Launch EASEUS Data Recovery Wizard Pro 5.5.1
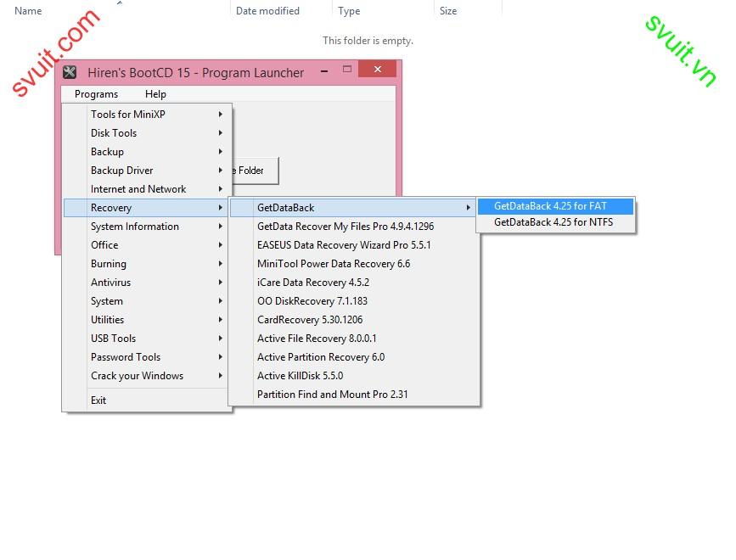The height and width of the screenshot is (560, 736). click(x=354, y=245)
